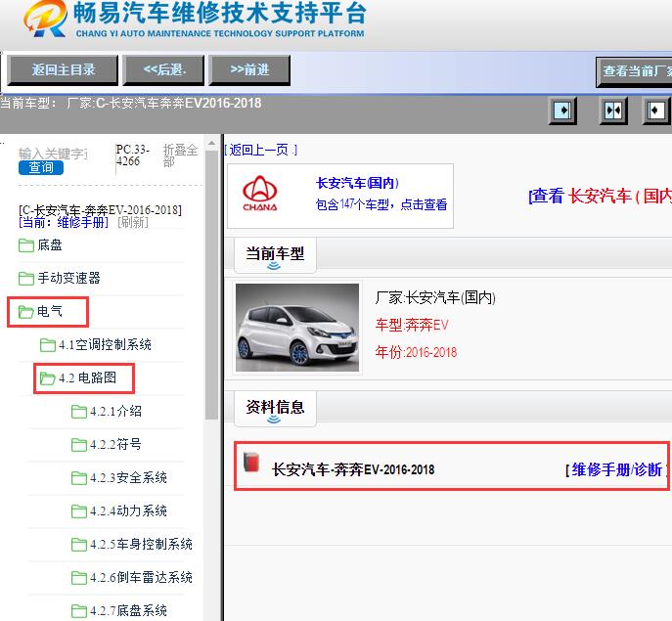Click 查看当前厂家 button

(634, 71)
